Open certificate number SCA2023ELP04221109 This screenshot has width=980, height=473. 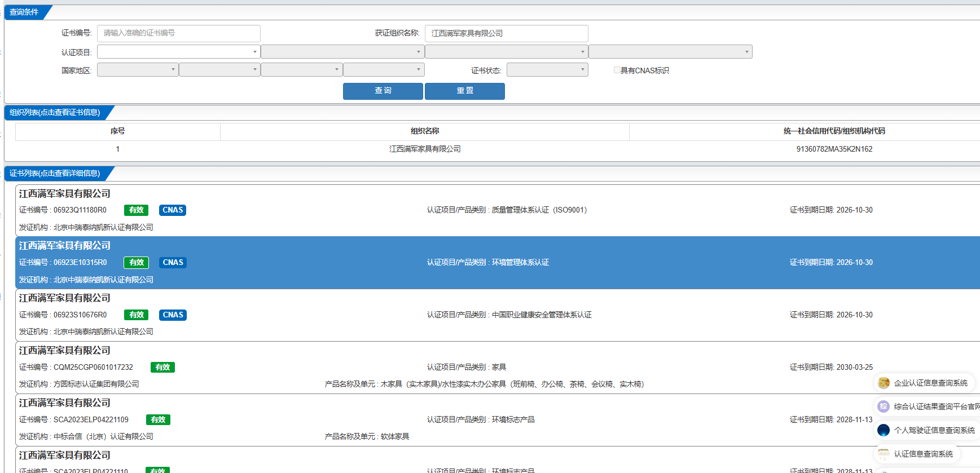pos(91,420)
